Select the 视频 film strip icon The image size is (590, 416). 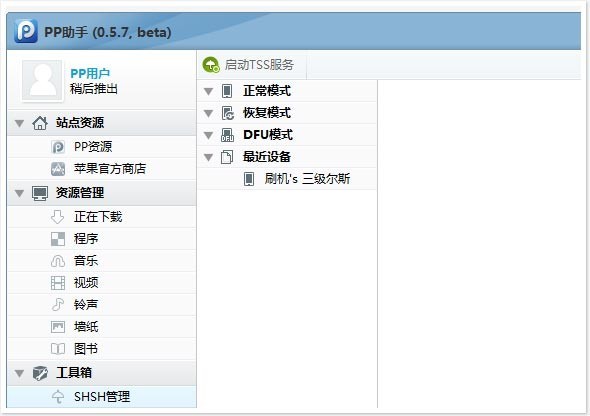tap(58, 283)
